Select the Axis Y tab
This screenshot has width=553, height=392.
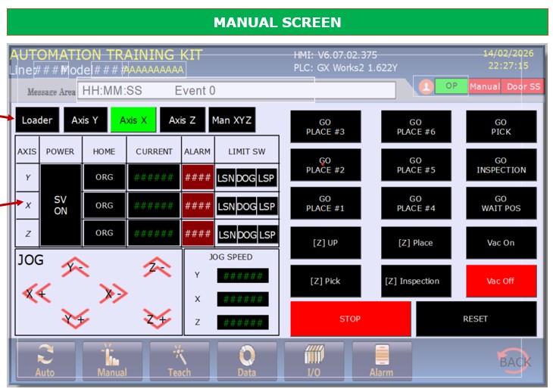[x=85, y=120]
